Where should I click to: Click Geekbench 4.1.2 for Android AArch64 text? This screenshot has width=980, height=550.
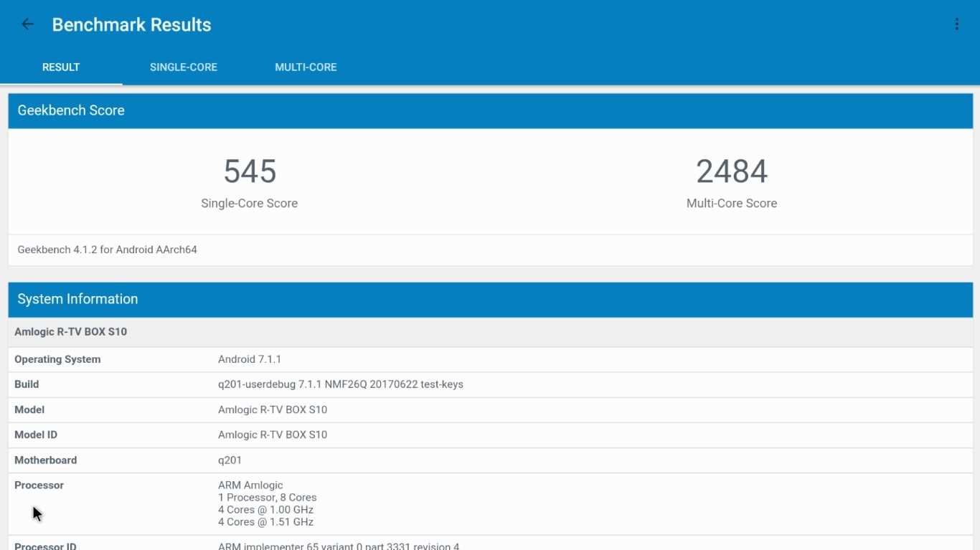click(x=108, y=250)
